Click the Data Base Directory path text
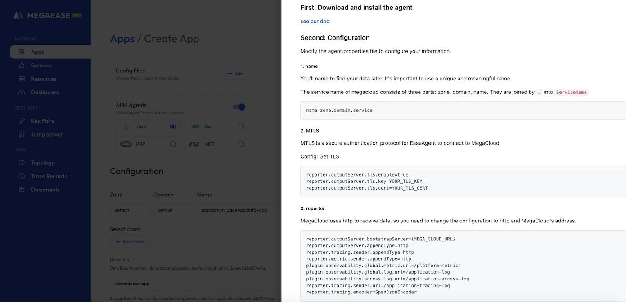The image size is (644, 302). [187, 268]
